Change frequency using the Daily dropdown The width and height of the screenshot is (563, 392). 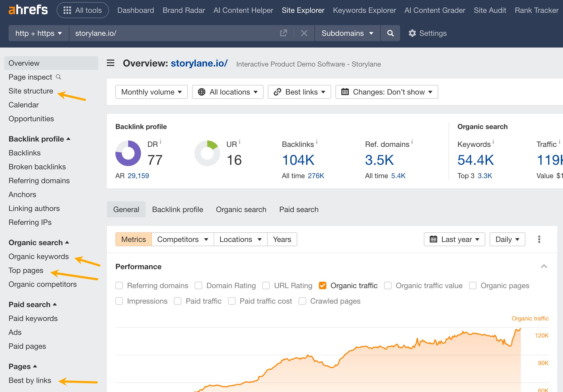tap(507, 239)
